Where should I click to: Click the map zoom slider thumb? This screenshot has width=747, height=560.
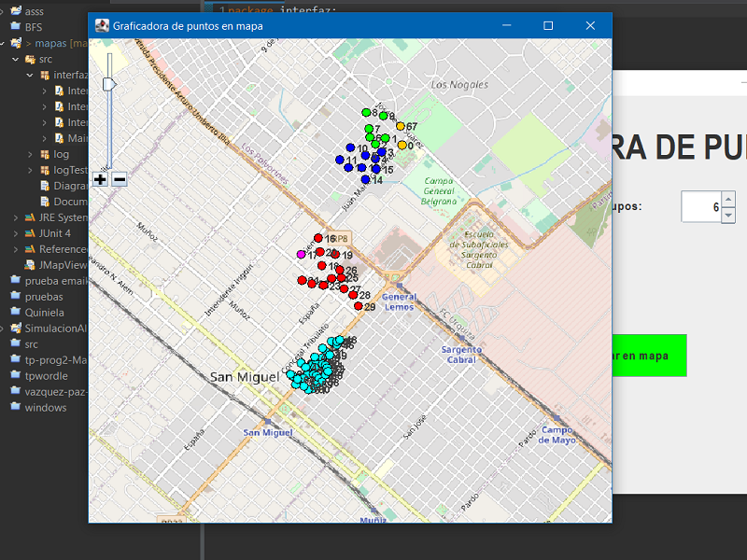point(109,82)
